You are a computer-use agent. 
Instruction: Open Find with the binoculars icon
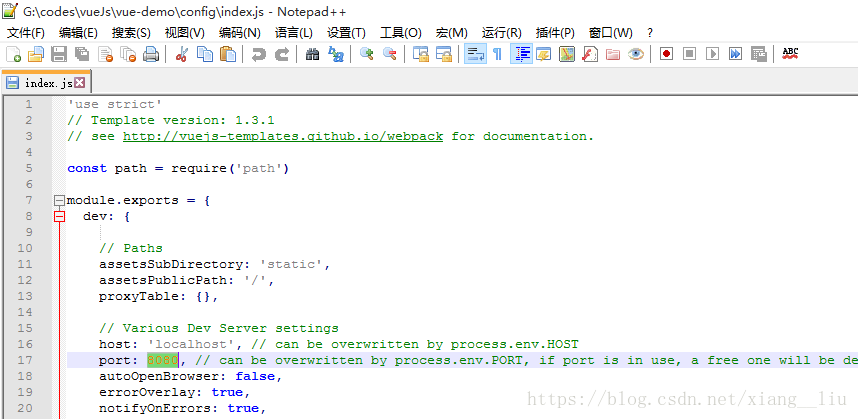tap(312, 54)
